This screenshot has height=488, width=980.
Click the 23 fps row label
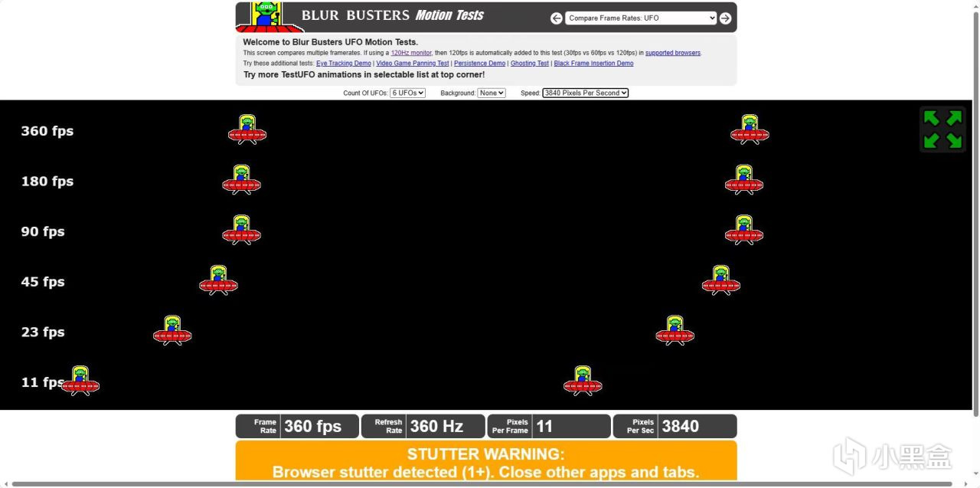(43, 332)
